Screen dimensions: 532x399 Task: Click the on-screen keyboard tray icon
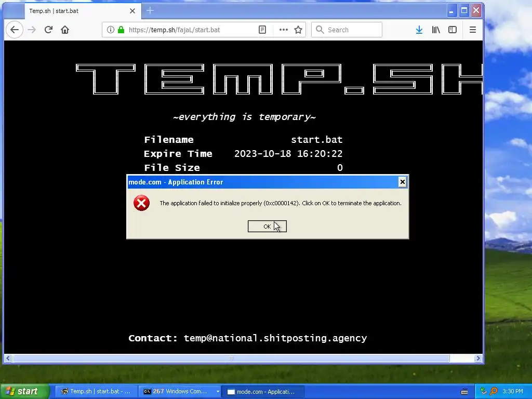(464, 392)
